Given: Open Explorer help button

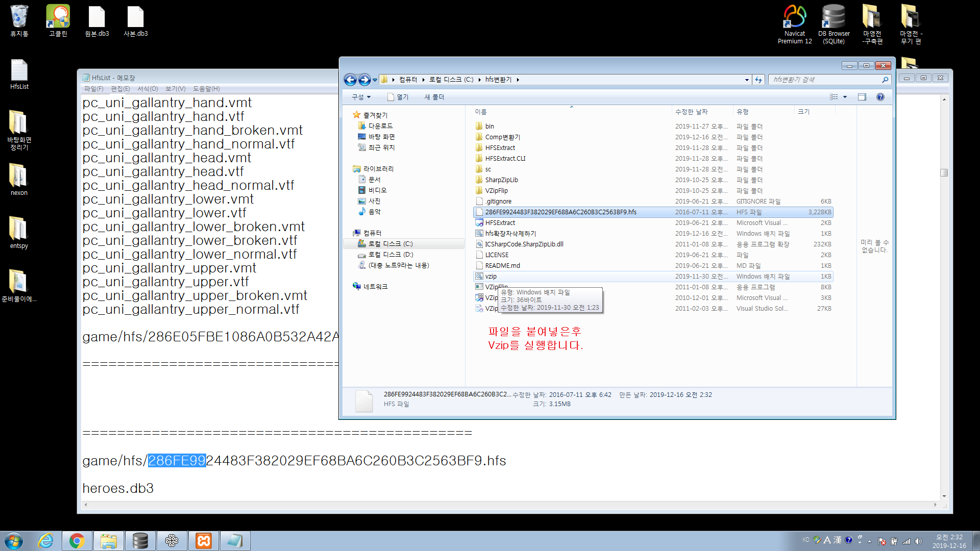Looking at the screenshot, I should coord(880,97).
